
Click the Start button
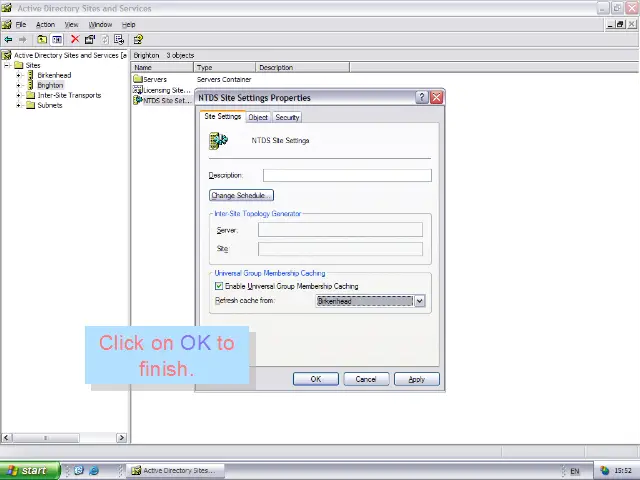tap(30, 471)
